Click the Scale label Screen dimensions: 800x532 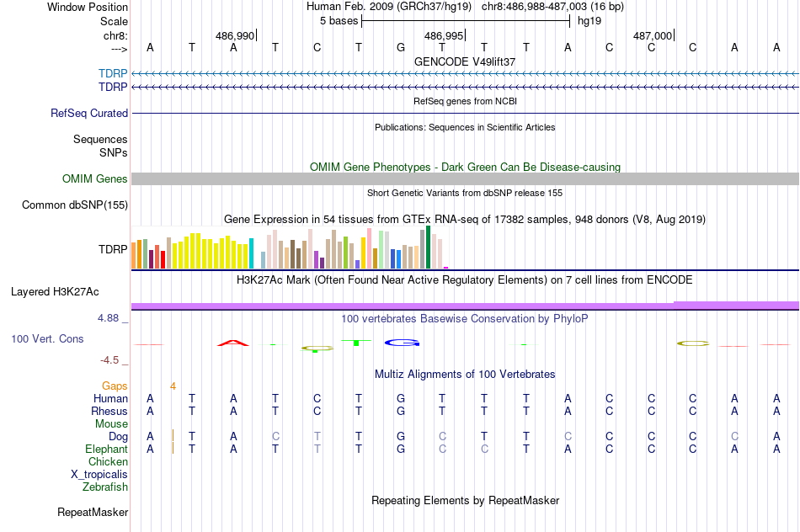click(x=115, y=21)
